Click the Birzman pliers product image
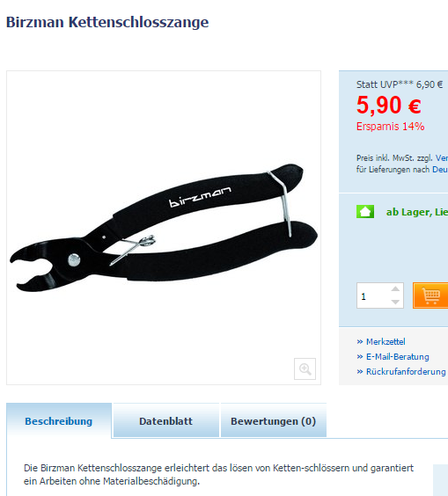This screenshot has height=496, width=448. (x=164, y=228)
